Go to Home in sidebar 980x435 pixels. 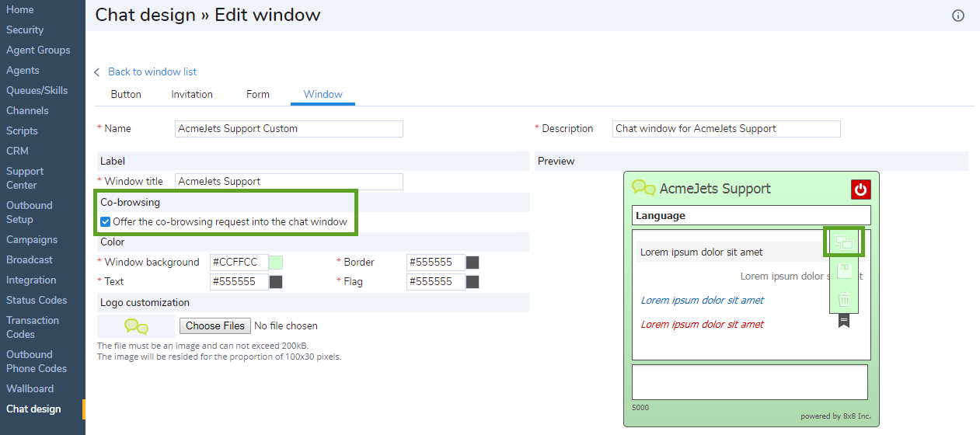click(20, 9)
